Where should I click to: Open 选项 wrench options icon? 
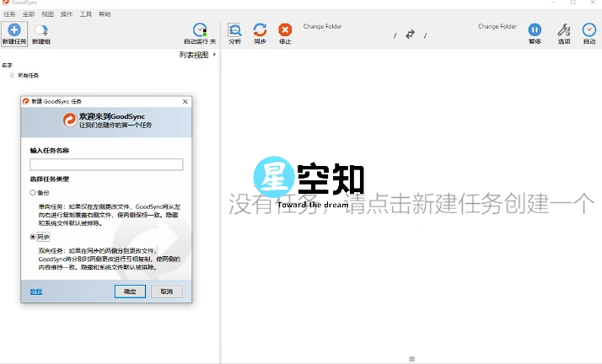[563, 30]
